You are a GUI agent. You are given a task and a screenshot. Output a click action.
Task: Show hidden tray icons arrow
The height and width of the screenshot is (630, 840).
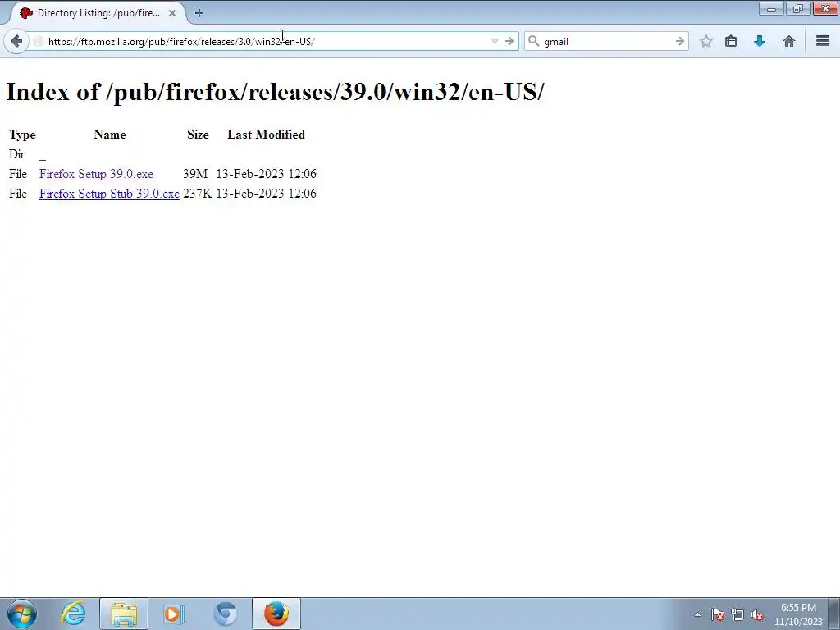point(697,614)
